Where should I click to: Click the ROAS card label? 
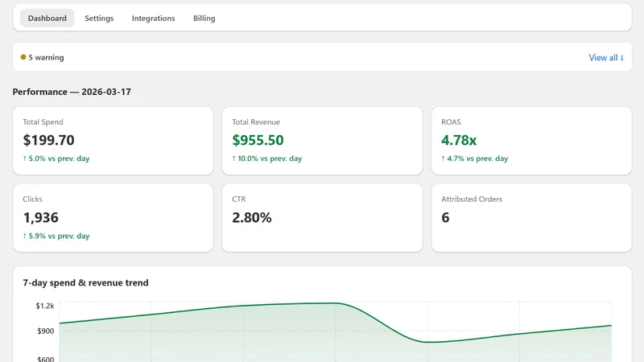point(451,122)
